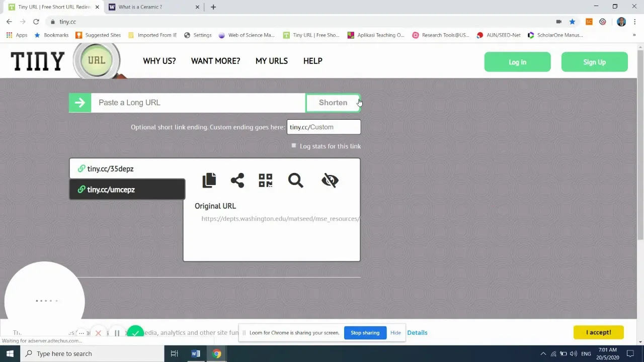Finish Loom recording with green checkmark

coord(135,333)
